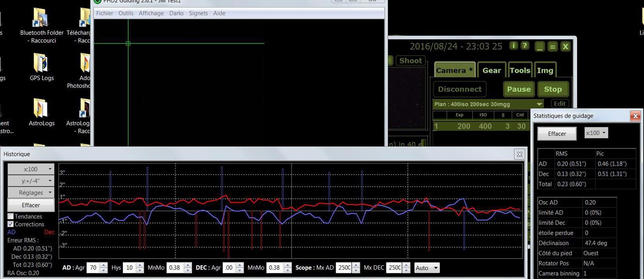The width and height of the screenshot is (644, 279).
Task: Open the Signets menu
Action: [198, 13]
